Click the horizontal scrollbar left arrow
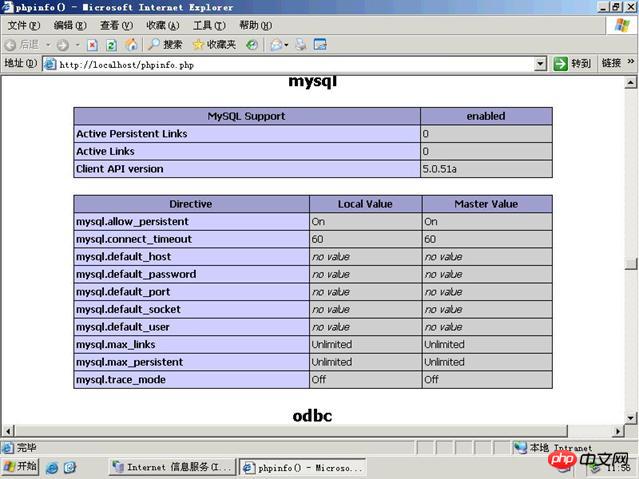The width and height of the screenshot is (639, 479). [8, 431]
